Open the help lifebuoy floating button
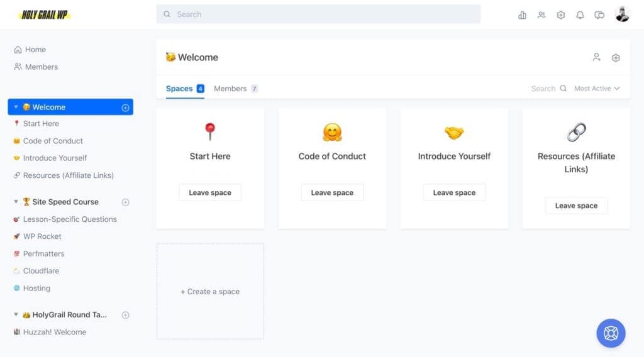This screenshot has height=357, width=644. click(611, 332)
